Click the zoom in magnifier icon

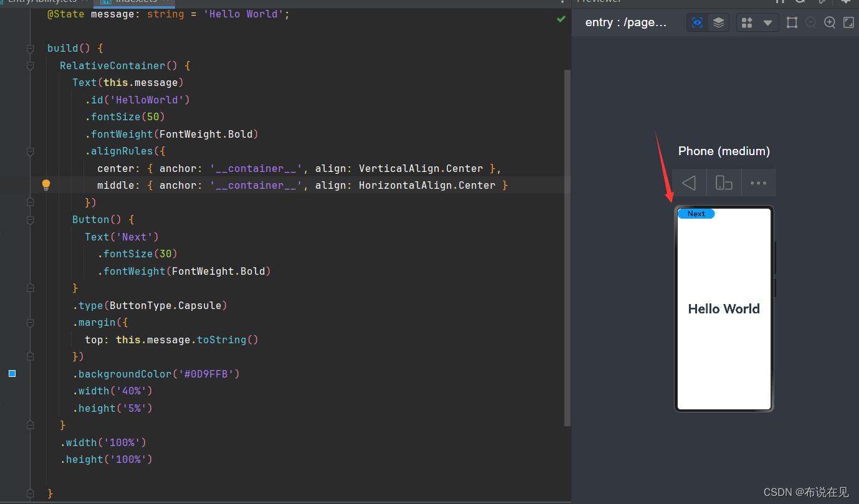(x=830, y=22)
